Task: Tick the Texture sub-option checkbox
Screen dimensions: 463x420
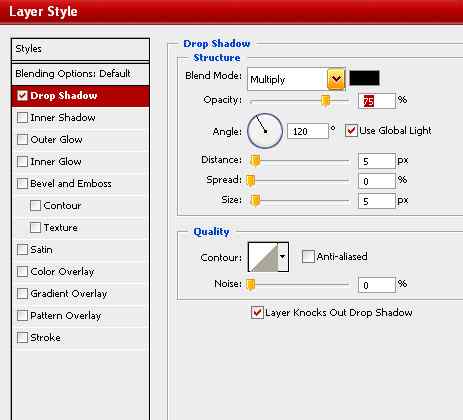Action: (35, 228)
